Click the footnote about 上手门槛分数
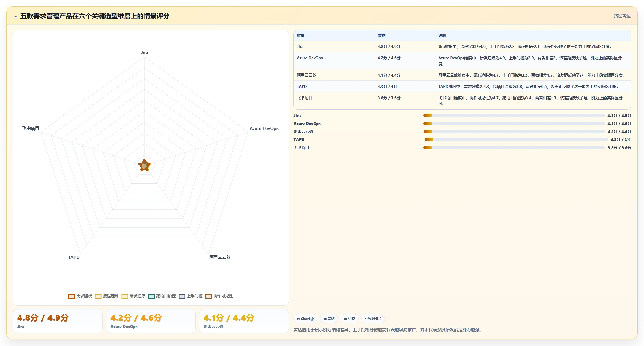 388,330
